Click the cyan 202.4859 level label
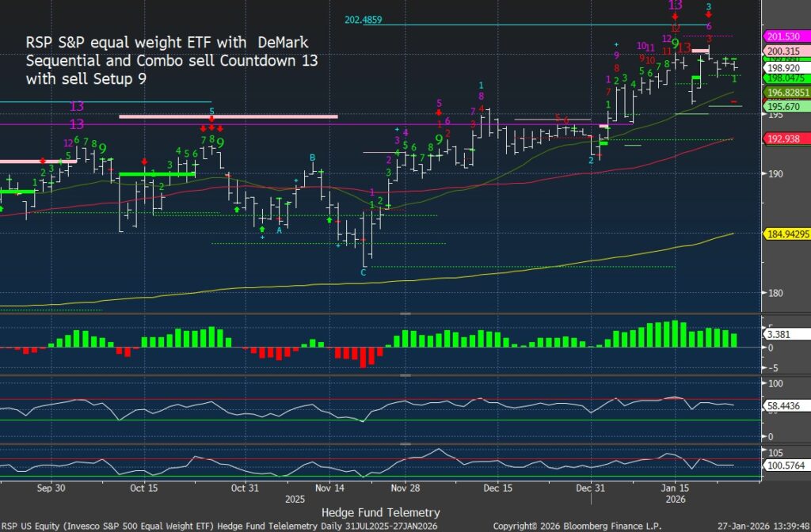 tap(369, 19)
